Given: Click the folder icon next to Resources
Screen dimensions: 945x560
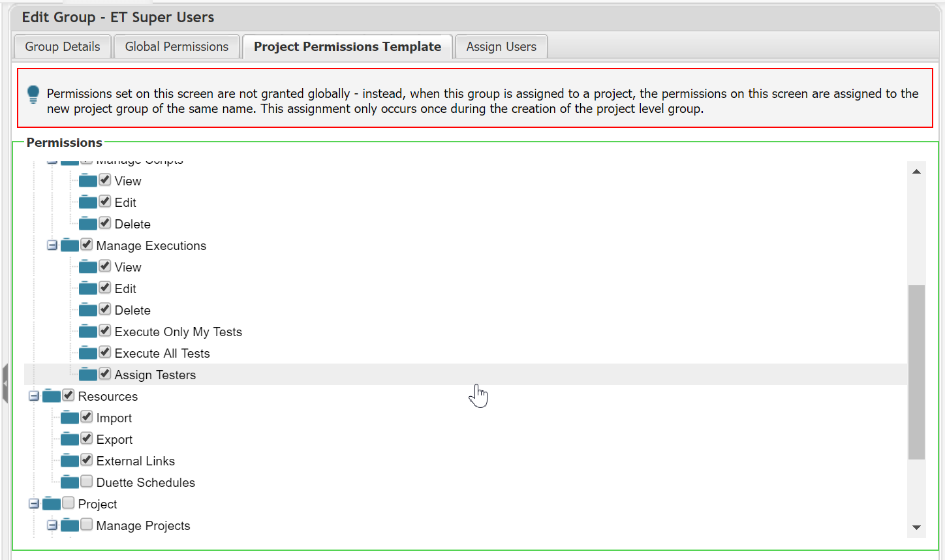Looking at the screenshot, I should pyautogui.click(x=51, y=396).
